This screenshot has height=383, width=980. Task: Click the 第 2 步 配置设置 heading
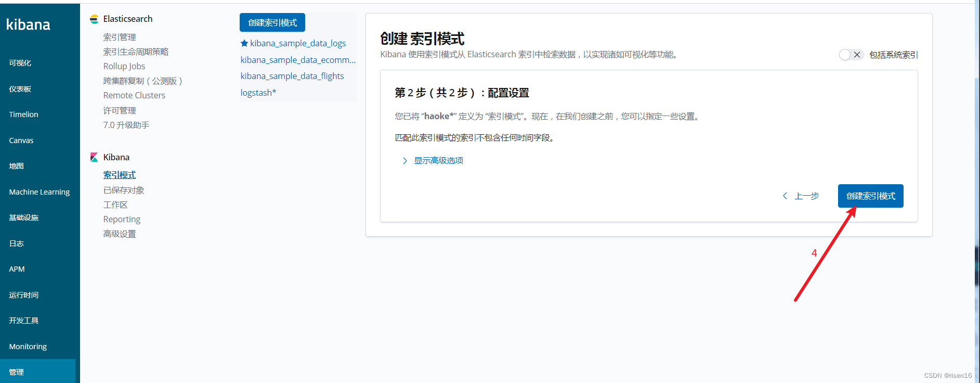coord(462,93)
